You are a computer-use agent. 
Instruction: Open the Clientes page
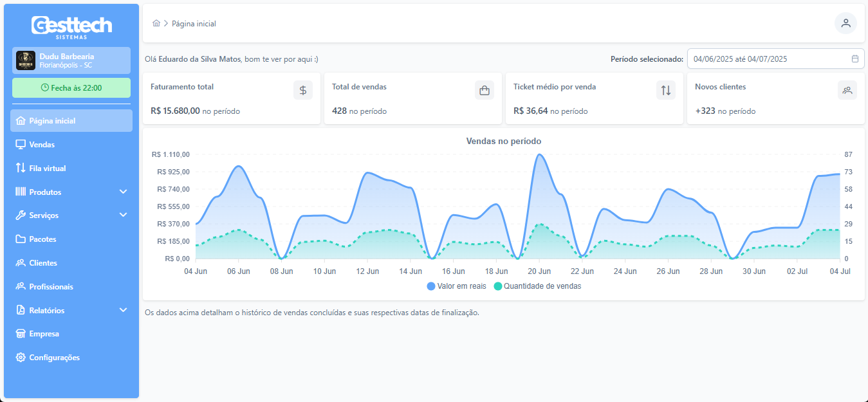coord(43,263)
